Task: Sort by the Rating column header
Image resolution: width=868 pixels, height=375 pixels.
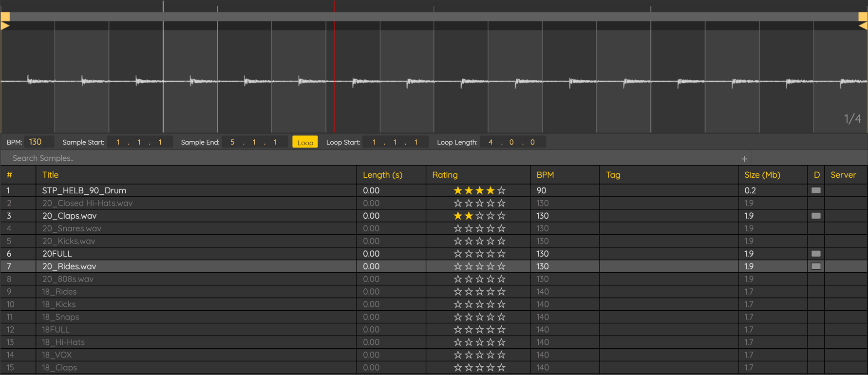Action: tap(445, 175)
